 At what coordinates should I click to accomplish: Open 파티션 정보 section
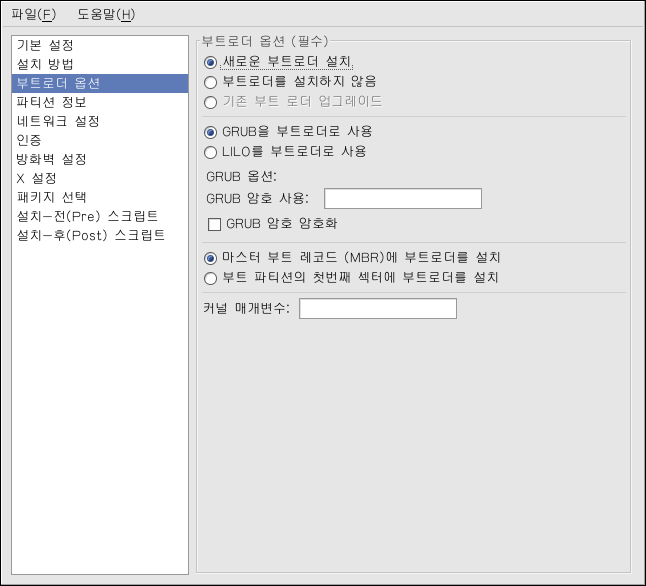pos(51,102)
